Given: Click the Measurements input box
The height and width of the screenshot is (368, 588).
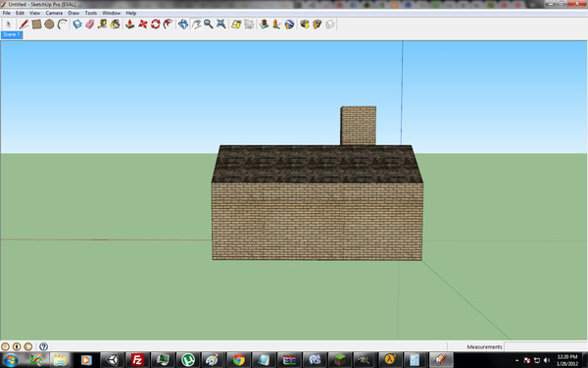Looking at the screenshot, I should point(546,346).
